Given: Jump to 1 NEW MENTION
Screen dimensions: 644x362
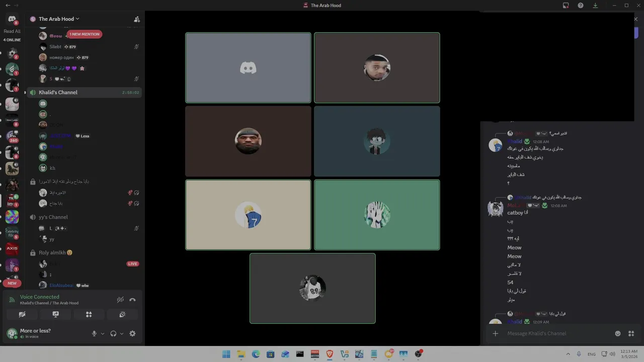Looking at the screenshot, I should (x=85, y=34).
